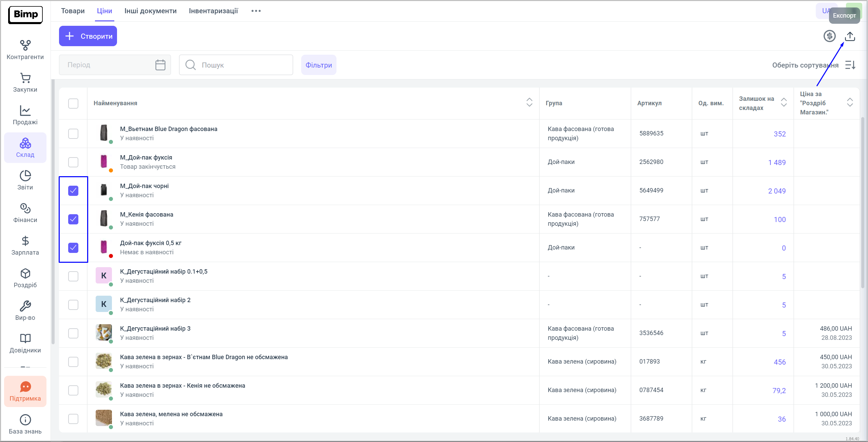868x442 pixels.
Task: Uncheck the М_Дой-пак чорні row checkbox
Action: [x=73, y=191]
